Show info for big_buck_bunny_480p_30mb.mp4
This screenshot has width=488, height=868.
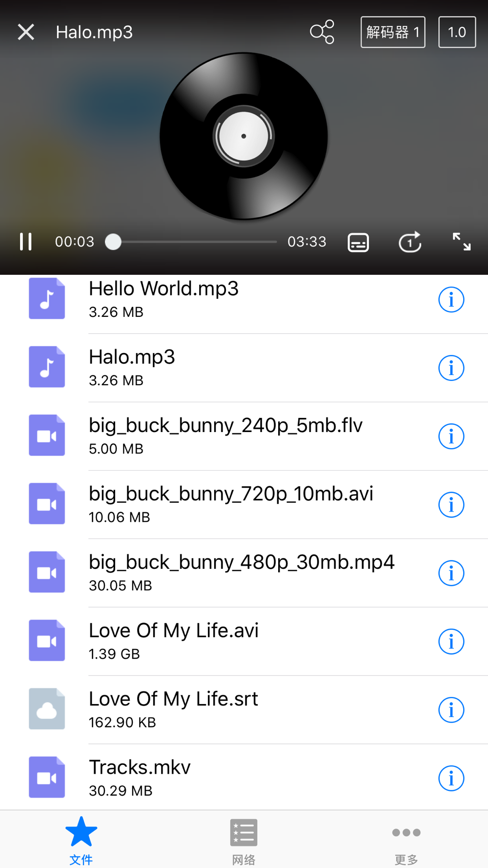pos(451,573)
